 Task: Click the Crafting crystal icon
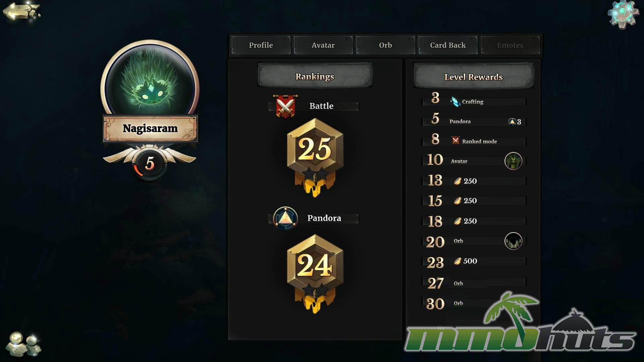click(455, 101)
